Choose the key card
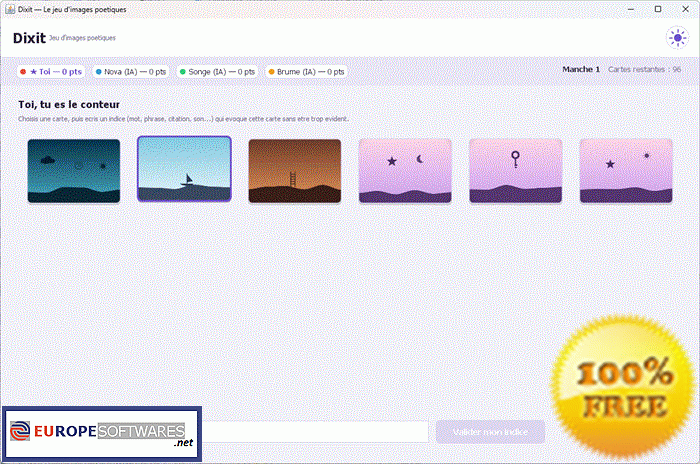700x464 pixels. pos(516,171)
